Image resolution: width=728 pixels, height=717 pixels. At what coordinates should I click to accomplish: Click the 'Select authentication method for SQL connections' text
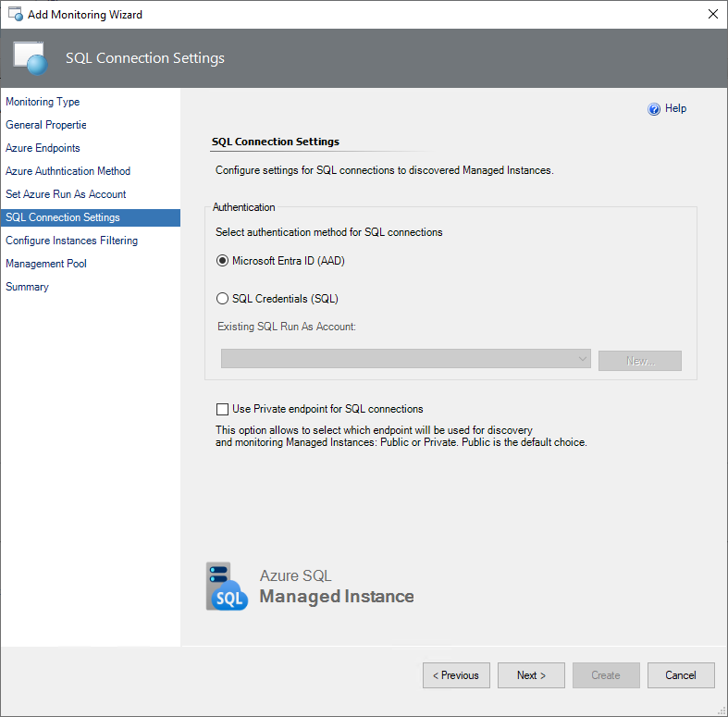[x=328, y=232]
